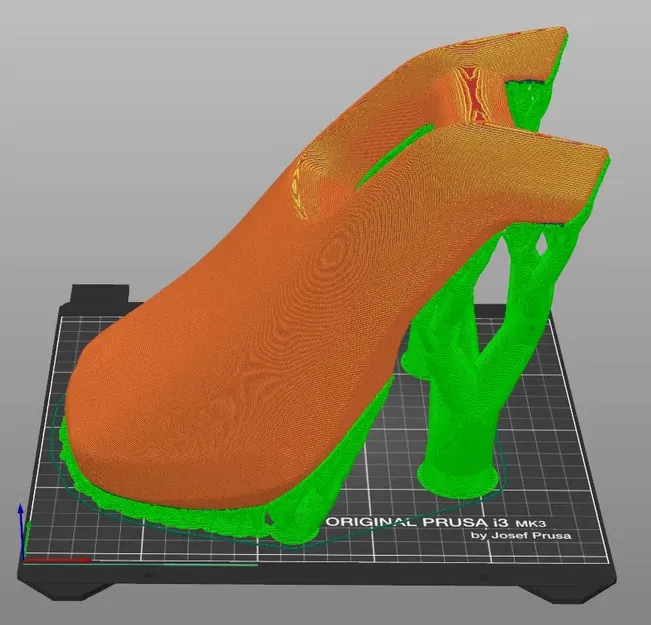The height and width of the screenshot is (625, 651).
Task: Click the "by Josef Prusa" bed text
Action: pos(521,535)
